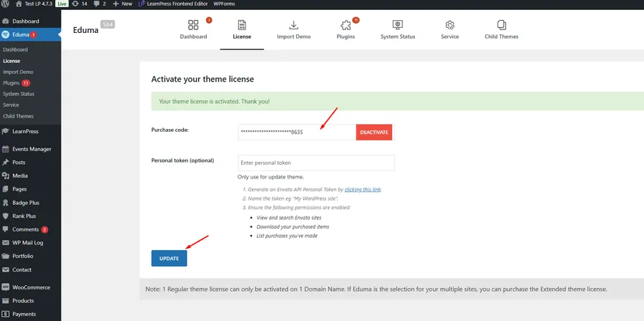The height and width of the screenshot is (321, 644).
Task: Open Import Demo in the sidebar submenu
Action: pyautogui.click(x=18, y=72)
